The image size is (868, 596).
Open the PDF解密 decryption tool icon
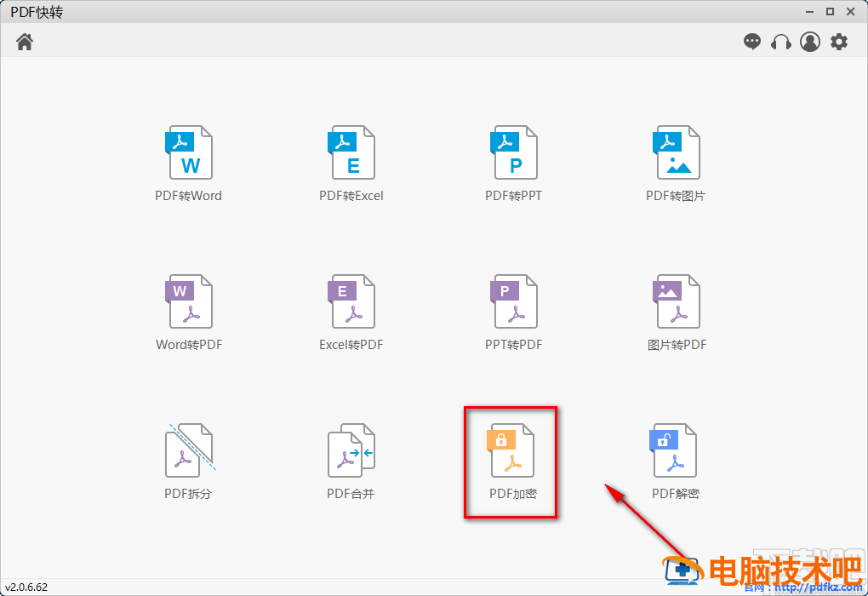coord(672,450)
